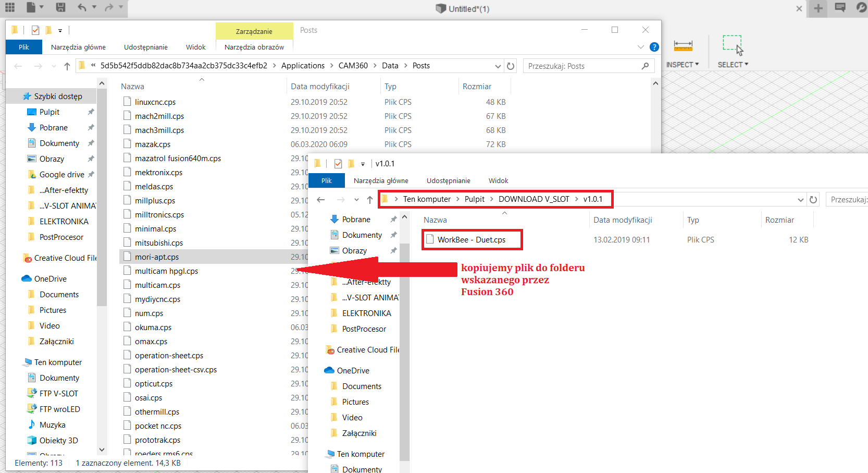Viewport: 868px width, 473px height.
Task: Refresh the v1.0.1 folder view
Action: pos(813,200)
